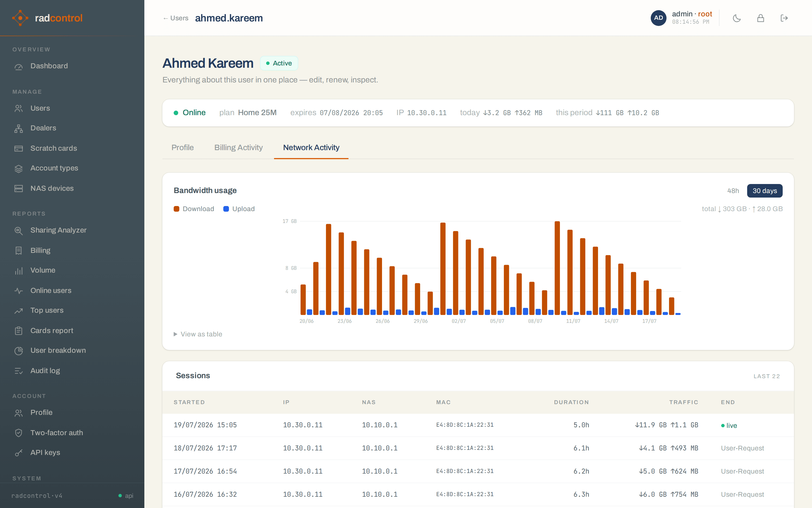Click the Online status indicator
This screenshot has height=508, width=812.
(x=189, y=113)
